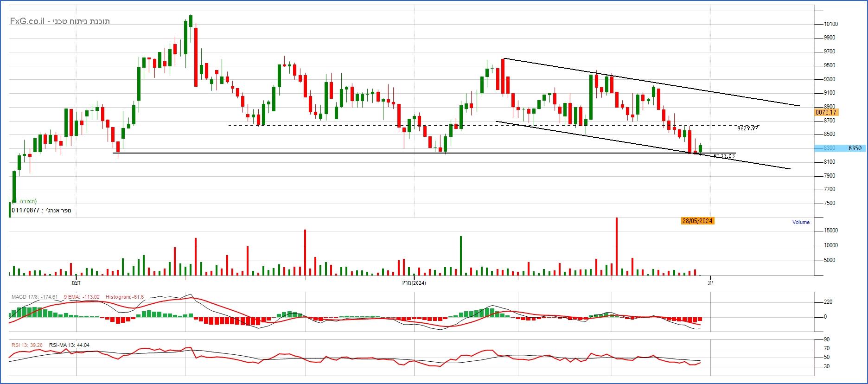Select the orange 28/05/2024 date marker

tap(697, 221)
